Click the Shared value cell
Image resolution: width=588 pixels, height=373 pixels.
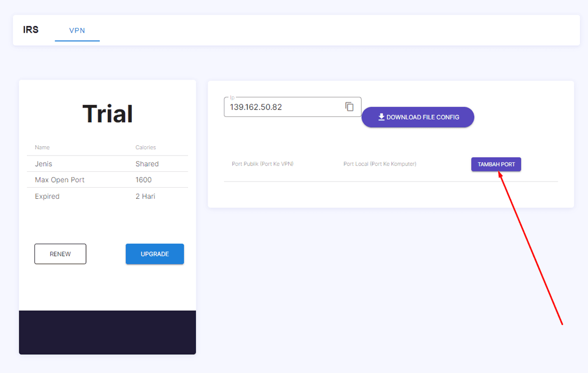pos(147,164)
